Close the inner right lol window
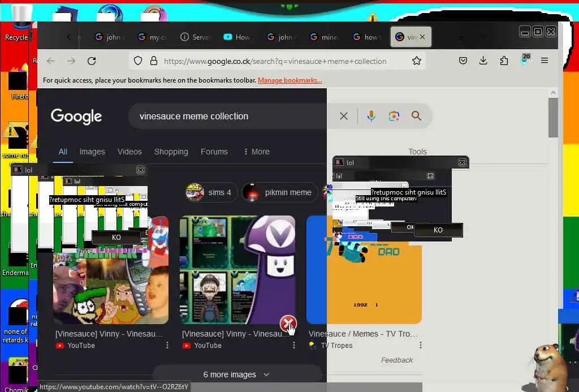 coord(430,176)
